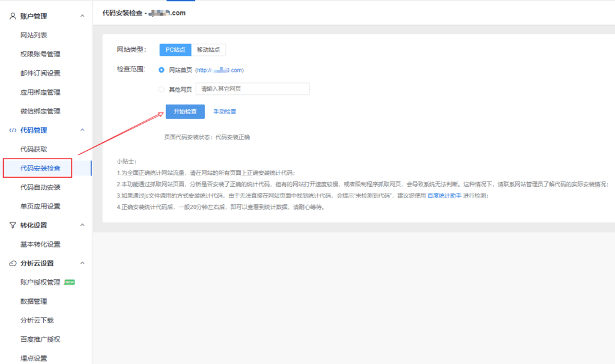Click the 转化设置 funnel icon
The height and width of the screenshot is (364, 615).
tap(13, 225)
